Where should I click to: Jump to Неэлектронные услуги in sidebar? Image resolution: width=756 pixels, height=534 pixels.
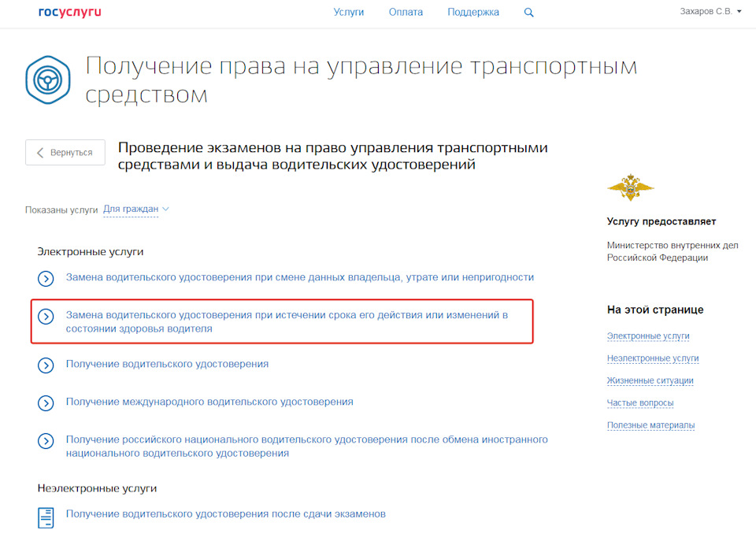click(653, 358)
